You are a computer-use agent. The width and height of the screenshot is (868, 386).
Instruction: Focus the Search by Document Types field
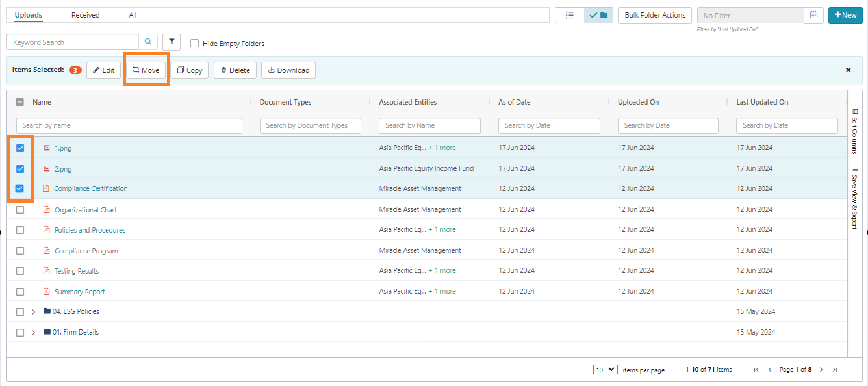pyautogui.click(x=311, y=125)
